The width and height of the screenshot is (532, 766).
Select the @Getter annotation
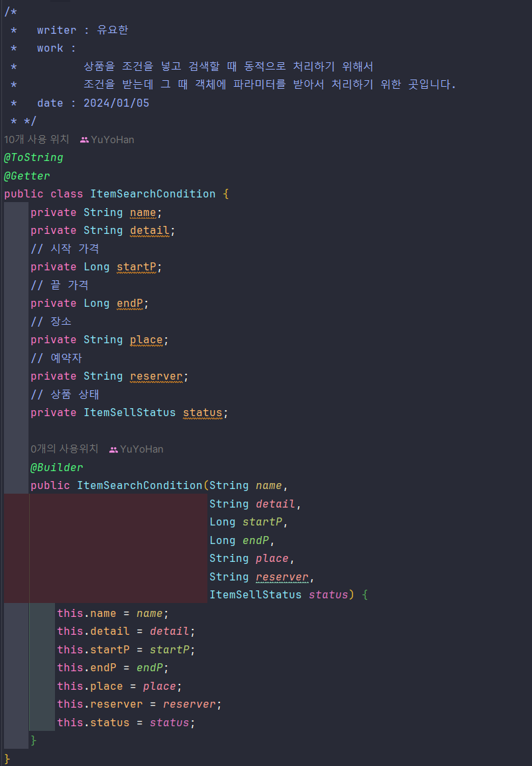click(x=27, y=176)
